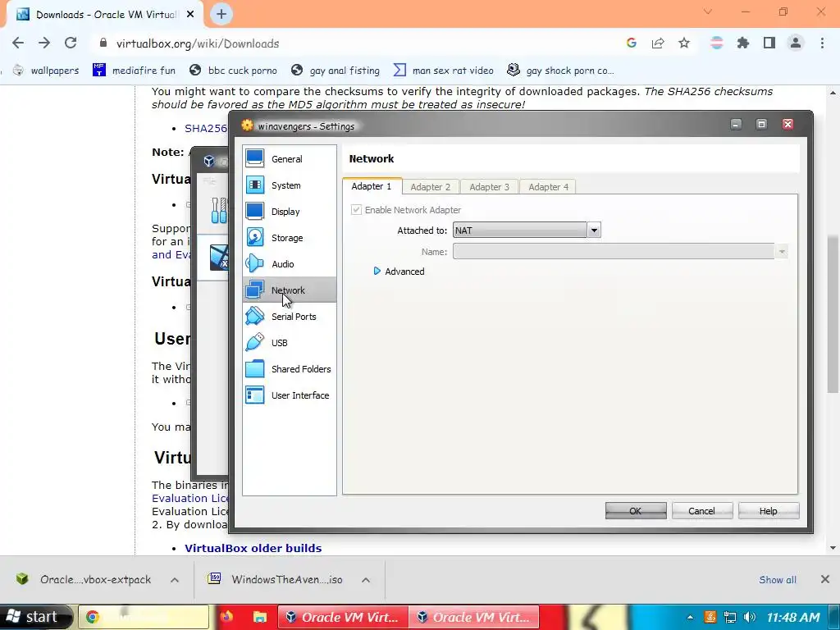Select the USB plug icon
This screenshot has height=630, width=840.
(x=254, y=342)
